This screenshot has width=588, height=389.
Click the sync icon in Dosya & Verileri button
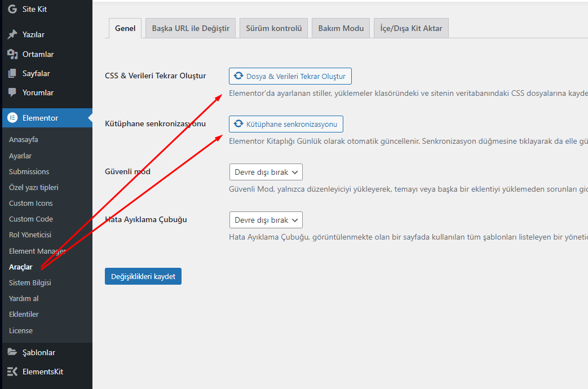(238, 76)
